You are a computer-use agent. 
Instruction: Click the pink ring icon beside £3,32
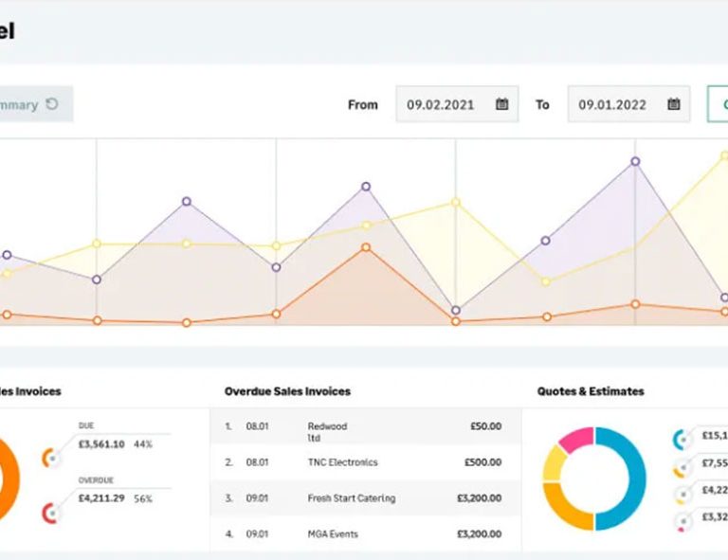click(682, 522)
